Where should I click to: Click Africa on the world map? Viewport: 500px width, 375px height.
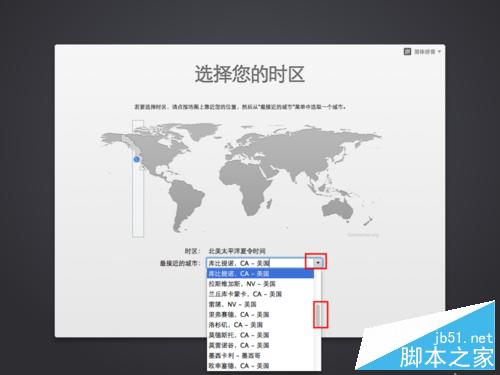tap(245, 187)
